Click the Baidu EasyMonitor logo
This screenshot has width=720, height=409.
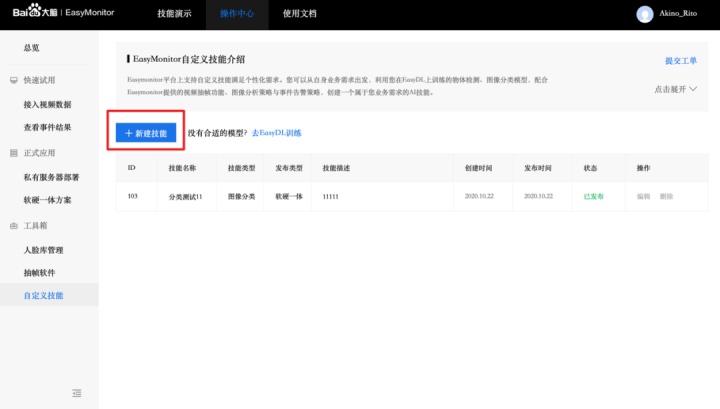coord(63,11)
